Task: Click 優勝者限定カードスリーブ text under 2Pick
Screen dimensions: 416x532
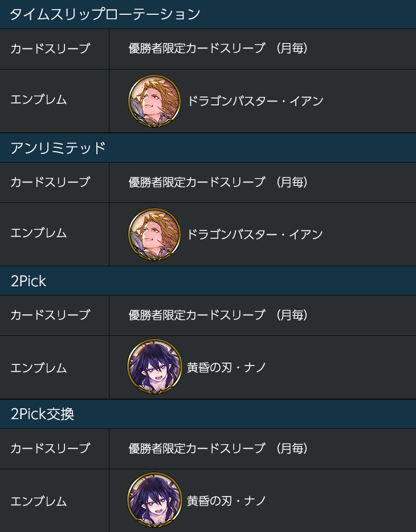Action: pos(197,315)
